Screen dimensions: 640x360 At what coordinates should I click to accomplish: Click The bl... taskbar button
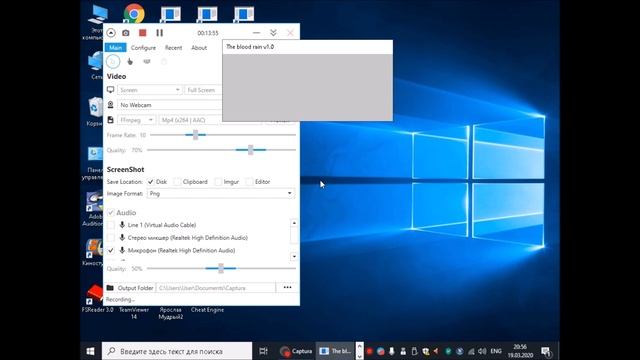pyautogui.click(x=335, y=351)
